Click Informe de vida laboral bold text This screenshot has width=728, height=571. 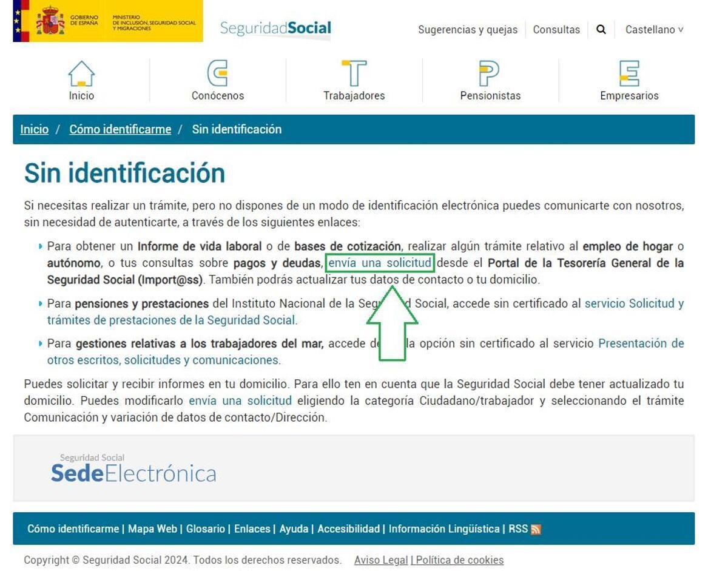pos(200,246)
